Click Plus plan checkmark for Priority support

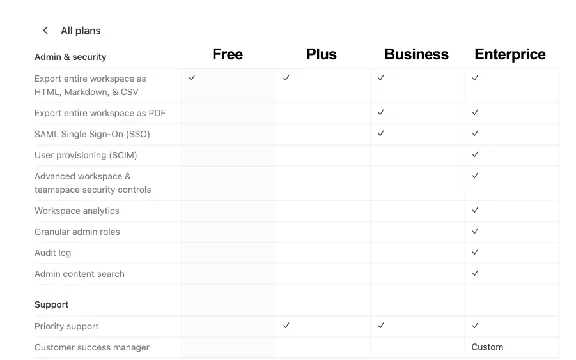click(x=286, y=325)
